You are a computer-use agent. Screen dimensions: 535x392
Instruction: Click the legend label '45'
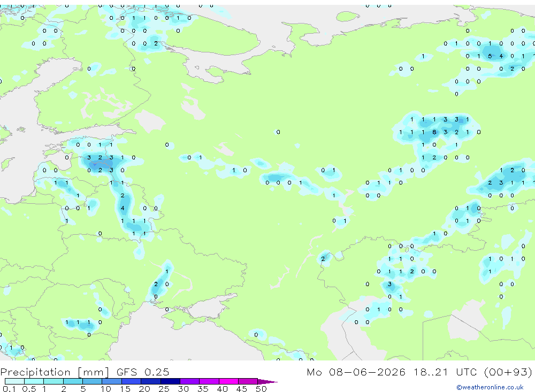click(x=242, y=389)
